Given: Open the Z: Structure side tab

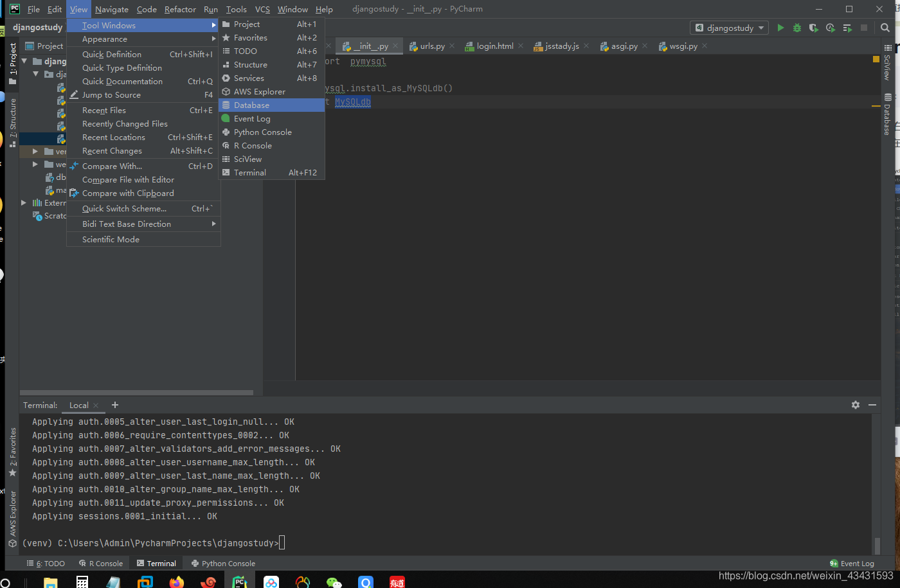Looking at the screenshot, I should click(12, 123).
